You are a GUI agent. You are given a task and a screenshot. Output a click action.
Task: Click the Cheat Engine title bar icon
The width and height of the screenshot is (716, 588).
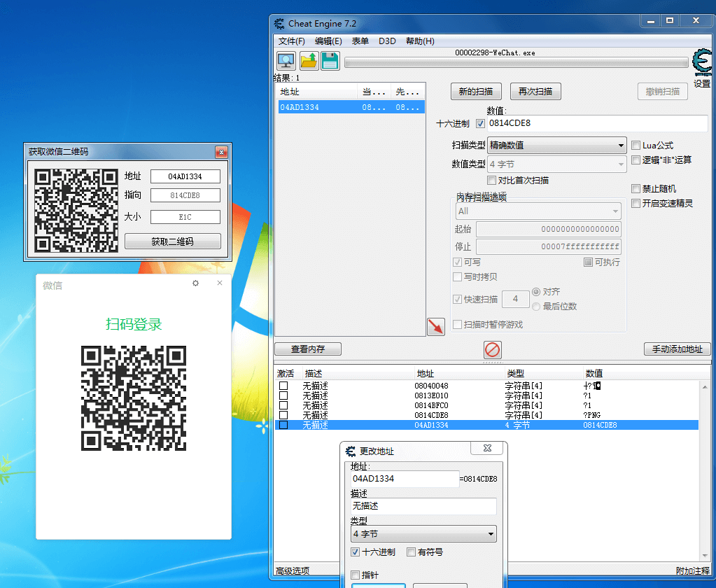pyautogui.click(x=279, y=23)
